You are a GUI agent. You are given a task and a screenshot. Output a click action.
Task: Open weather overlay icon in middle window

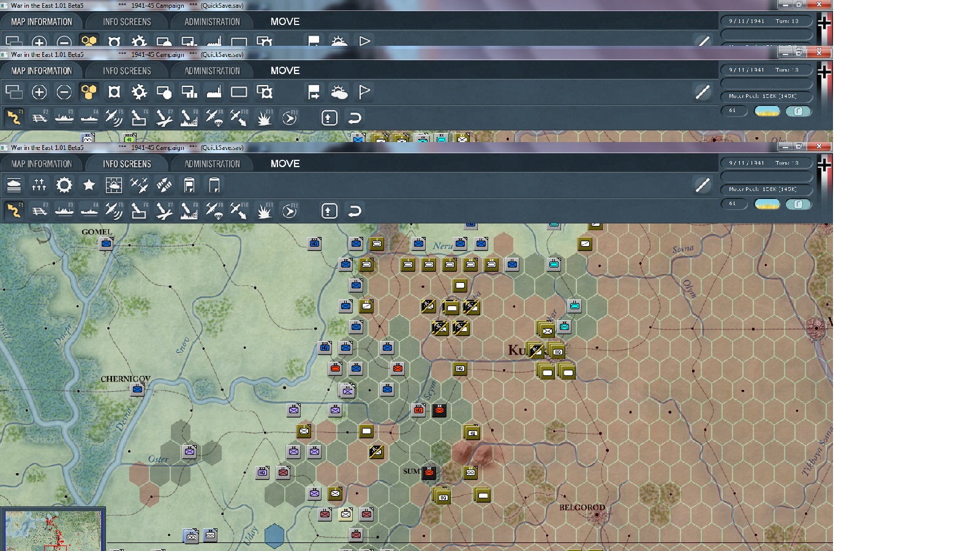pos(339,92)
